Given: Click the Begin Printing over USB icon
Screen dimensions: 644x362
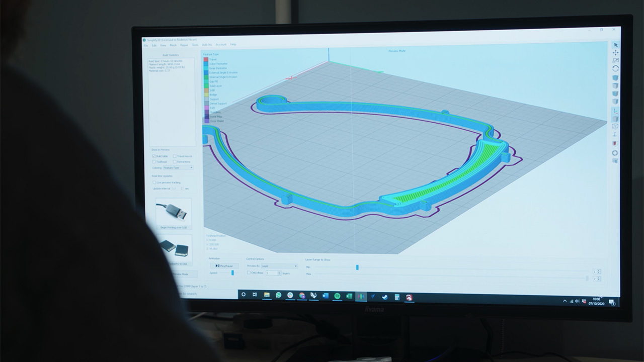Looking at the screenshot, I should point(174,212).
